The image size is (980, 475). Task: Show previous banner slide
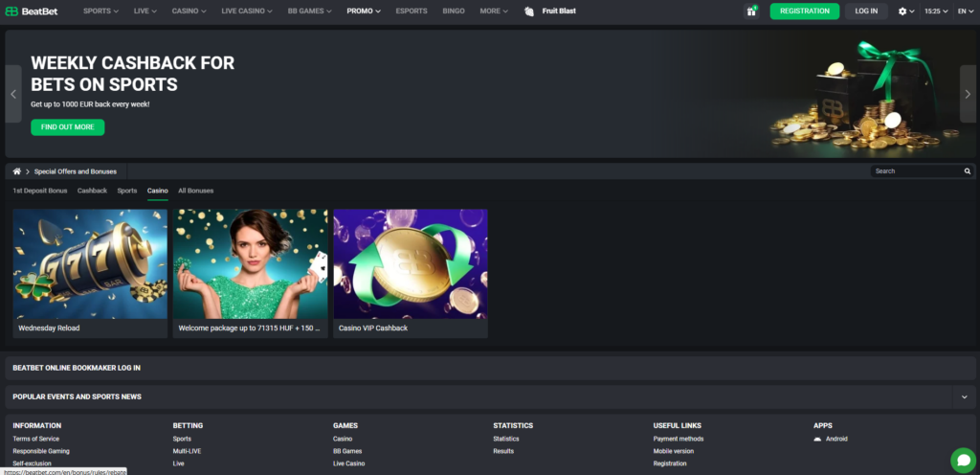coord(13,94)
